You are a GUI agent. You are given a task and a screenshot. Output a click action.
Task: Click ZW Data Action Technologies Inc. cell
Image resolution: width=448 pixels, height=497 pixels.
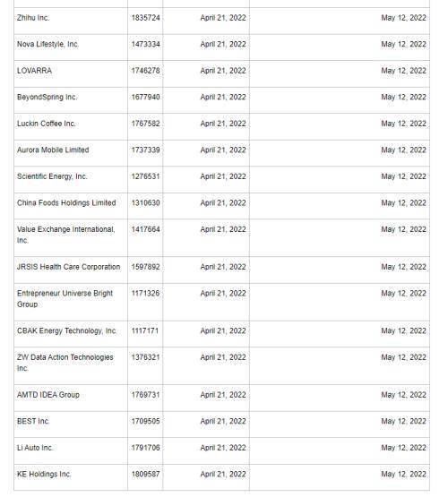[x=65, y=363]
